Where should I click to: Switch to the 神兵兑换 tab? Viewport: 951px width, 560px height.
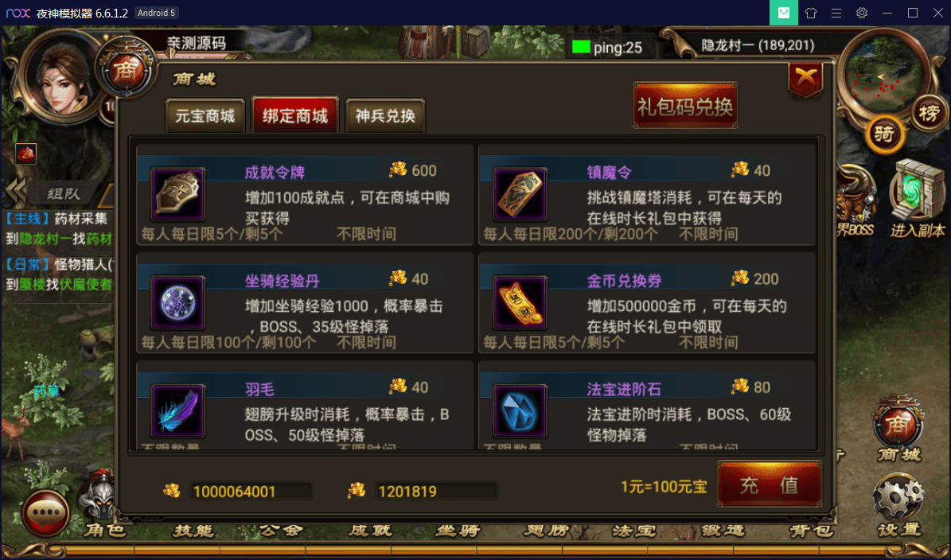[385, 115]
